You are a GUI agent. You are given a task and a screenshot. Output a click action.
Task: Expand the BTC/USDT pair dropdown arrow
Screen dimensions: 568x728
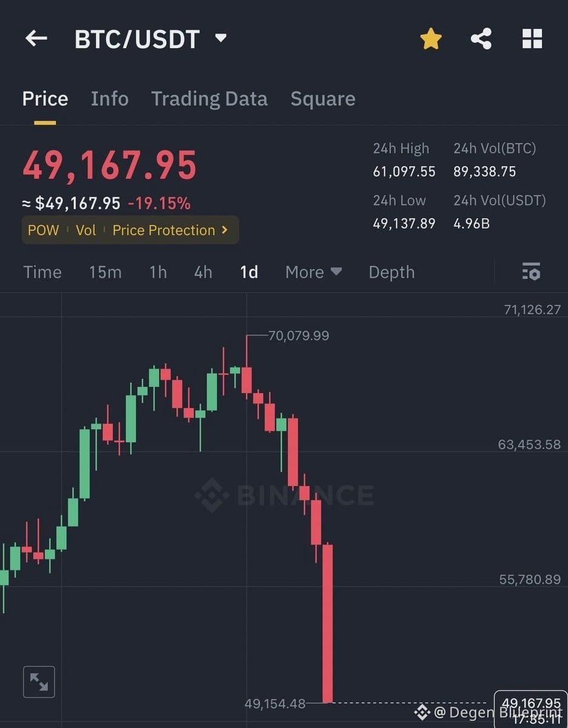[x=221, y=38]
